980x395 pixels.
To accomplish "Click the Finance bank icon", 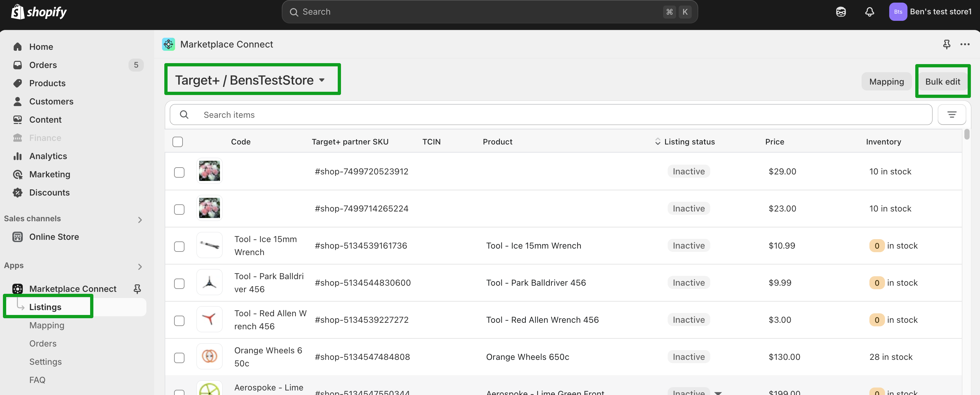I will point(18,138).
